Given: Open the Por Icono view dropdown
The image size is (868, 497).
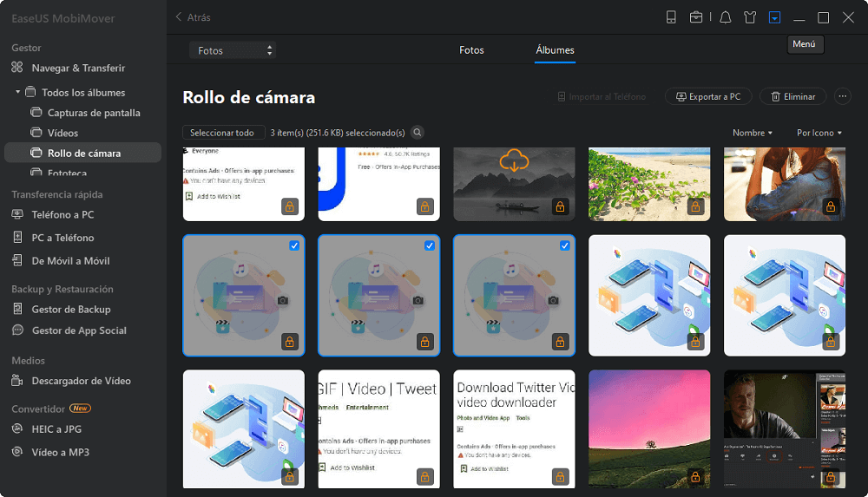Looking at the screenshot, I should pos(819,133).
